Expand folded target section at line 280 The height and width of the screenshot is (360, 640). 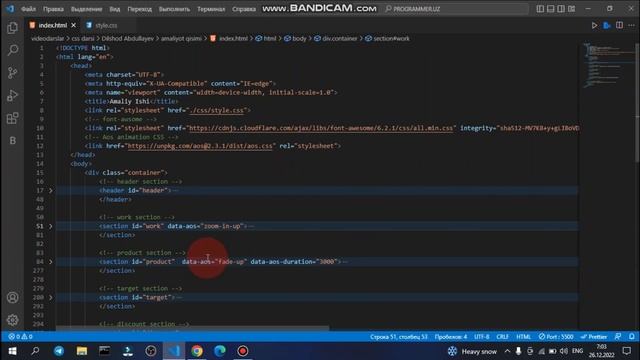(x=51, y=298)
